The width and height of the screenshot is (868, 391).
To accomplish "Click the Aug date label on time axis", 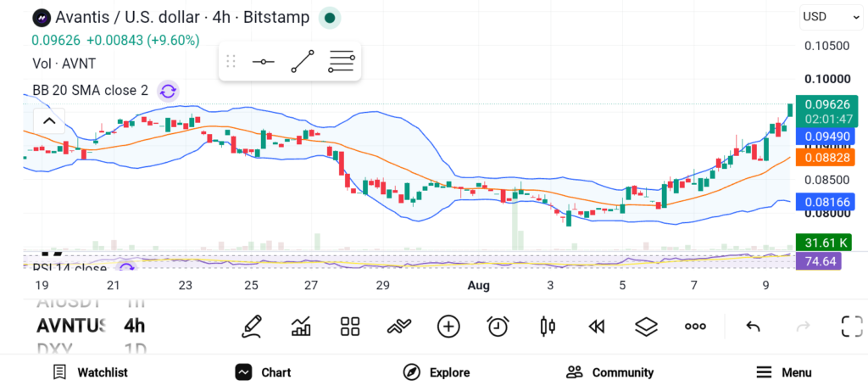I will (478, 286).
